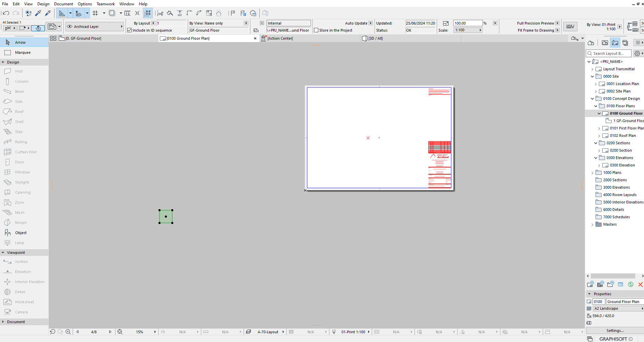Screen dimensions: 644x342
Task: Click the red delete icon in navigator
Action: [640, 284]
